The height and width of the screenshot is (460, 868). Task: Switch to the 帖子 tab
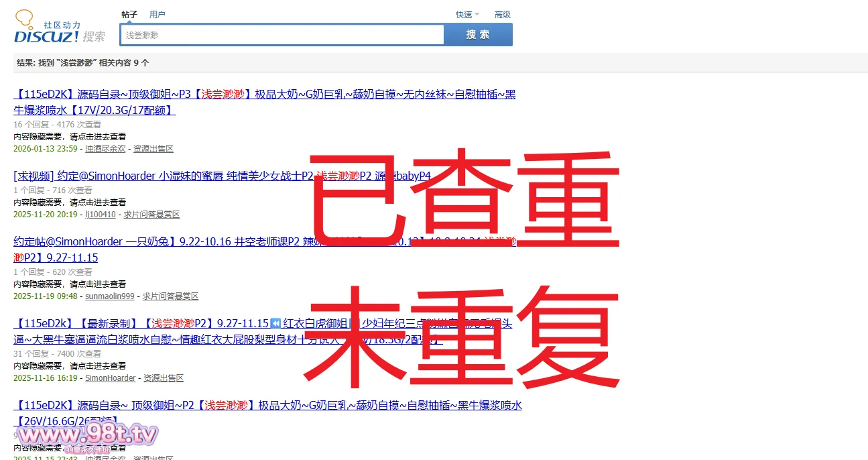[x=129, y=14]
